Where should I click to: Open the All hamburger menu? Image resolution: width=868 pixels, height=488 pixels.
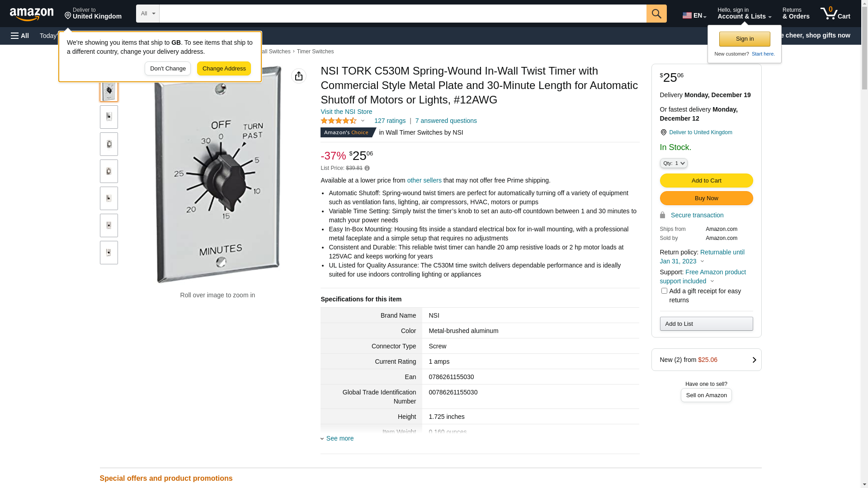(x=20, y=36)
